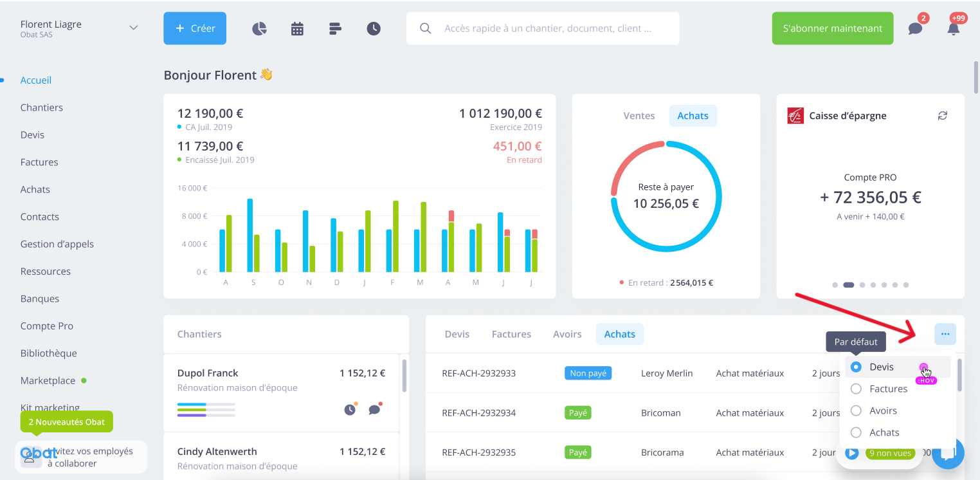Open Banques in the sidebar
This screenshot has height=480, width=980.
click(x=40, y=299)
